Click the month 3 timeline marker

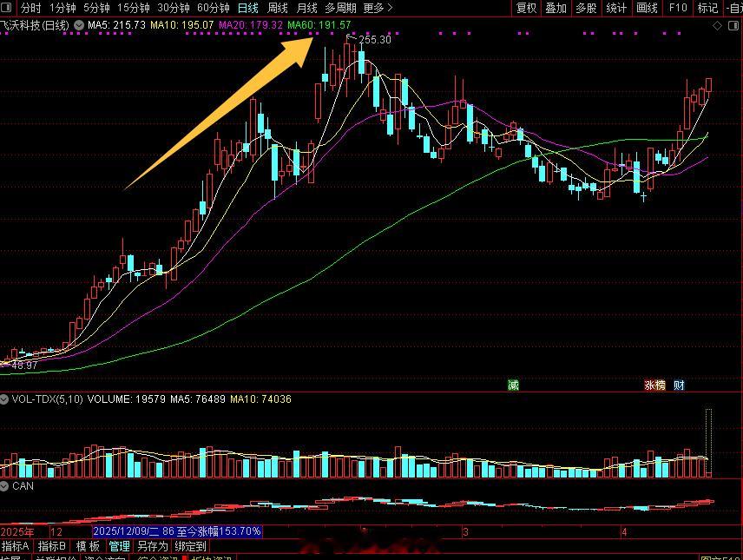point(466,531)
